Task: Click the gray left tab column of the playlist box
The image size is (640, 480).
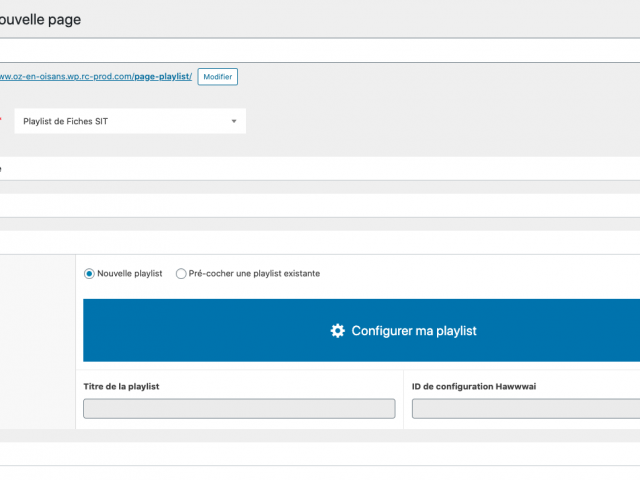Action: pyautogui.click(x=38, y=342)
